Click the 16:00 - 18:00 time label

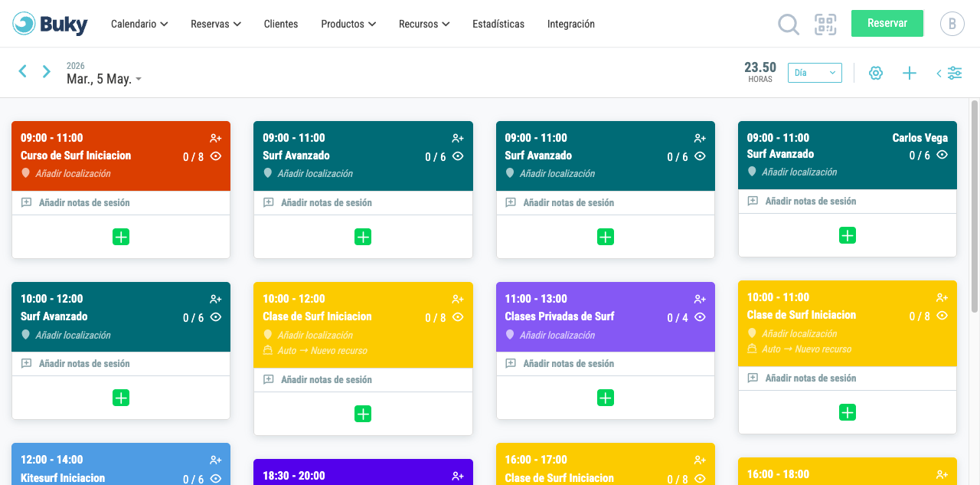tap(778, 474)
